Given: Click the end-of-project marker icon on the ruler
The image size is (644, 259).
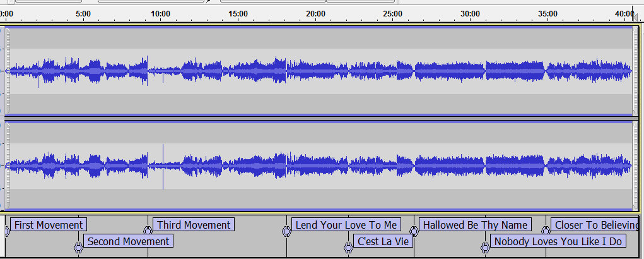Looking at the screenshot, I should point(635,16).
